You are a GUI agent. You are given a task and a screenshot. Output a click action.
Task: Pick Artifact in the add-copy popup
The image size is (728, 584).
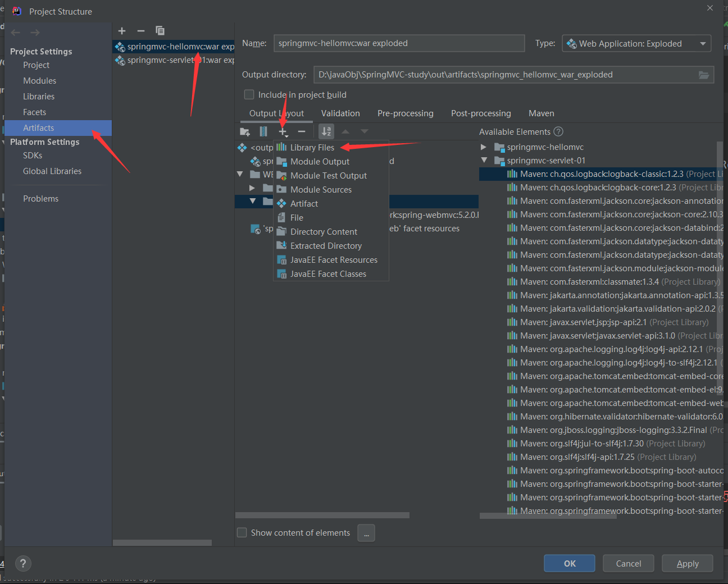(331, 203)
